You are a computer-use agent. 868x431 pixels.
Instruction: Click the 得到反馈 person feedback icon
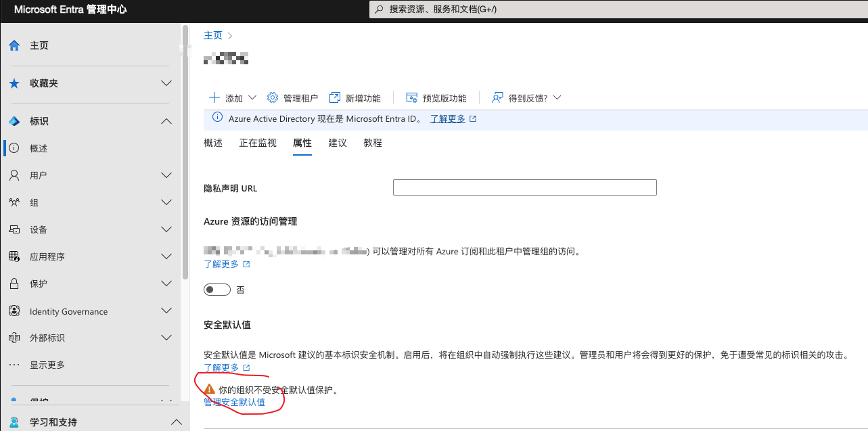pos(497,97)
